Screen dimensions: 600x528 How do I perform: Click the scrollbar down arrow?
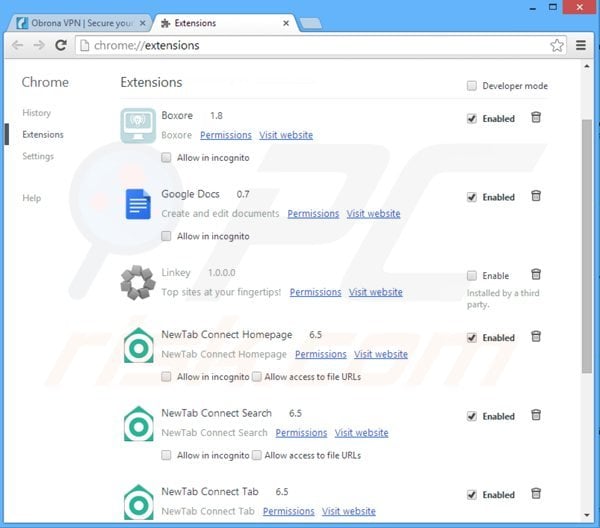coord(587,515)
